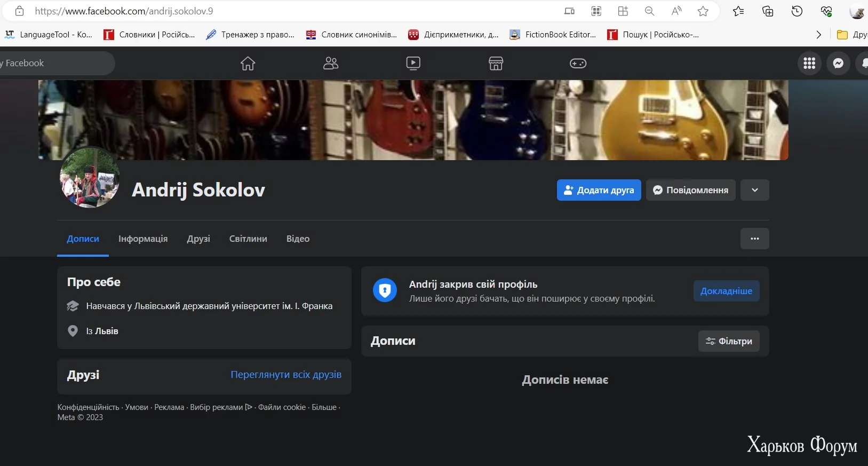This screenshot has width=868, height=466.
Task: Open browser profile avatar icon
Action: point(857,11)
